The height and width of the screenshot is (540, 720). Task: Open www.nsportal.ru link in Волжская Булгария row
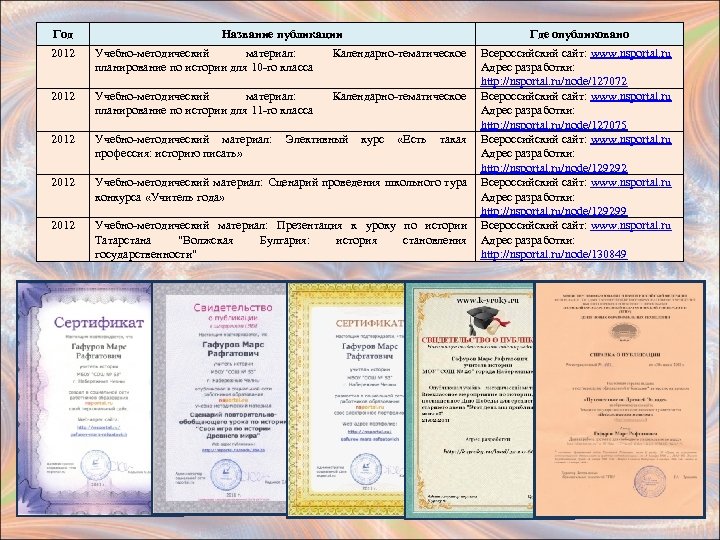click(630, 225)
